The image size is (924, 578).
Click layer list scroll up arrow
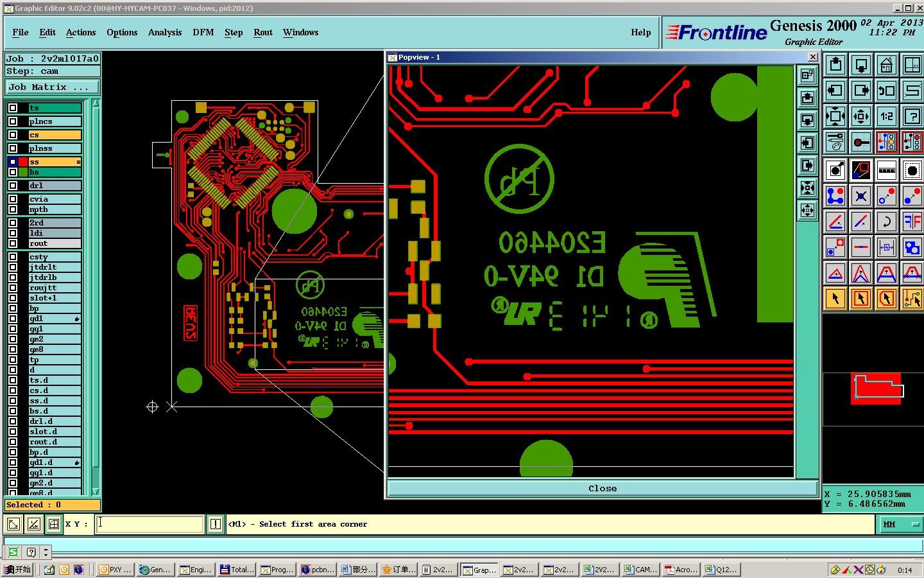click(96, 103)
